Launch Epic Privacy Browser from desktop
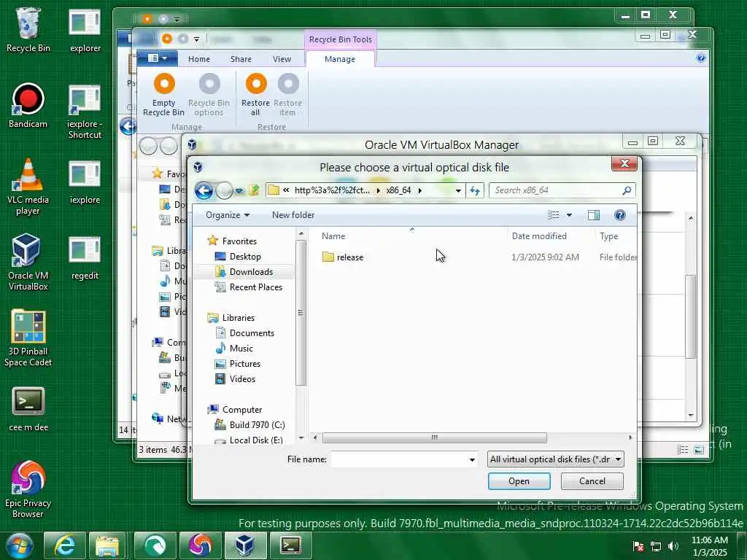 click(x=28, y=489)
